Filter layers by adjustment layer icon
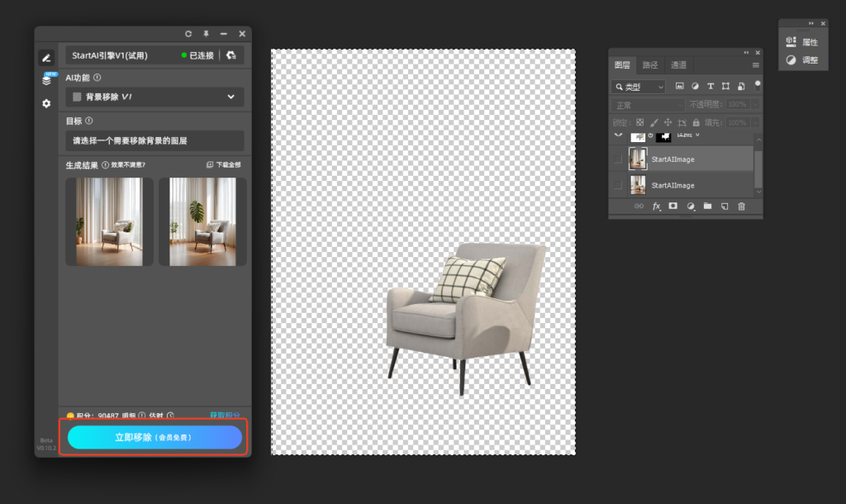 (695, 86)
